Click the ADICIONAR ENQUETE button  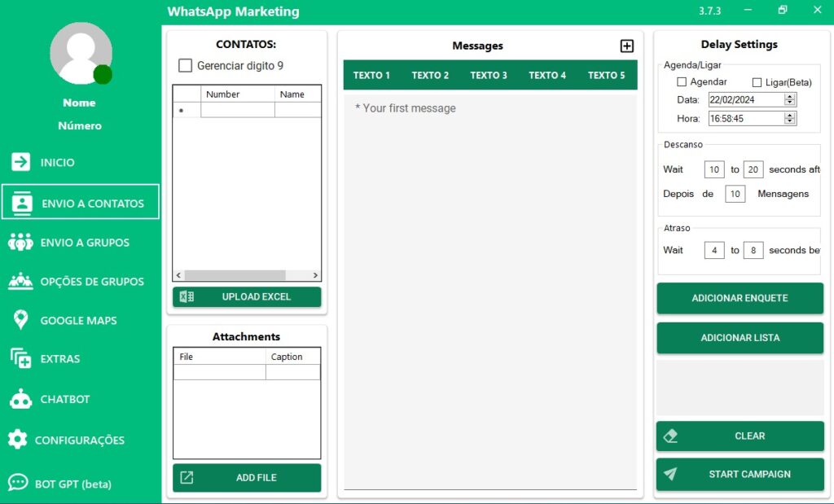(740, 298)
